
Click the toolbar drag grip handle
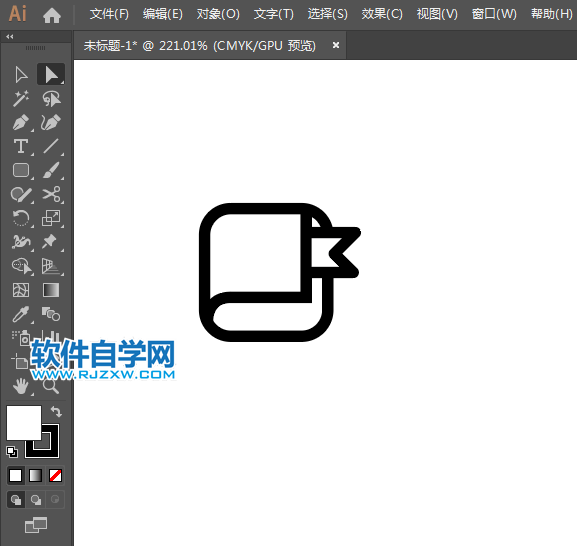[x=35, y=48]
